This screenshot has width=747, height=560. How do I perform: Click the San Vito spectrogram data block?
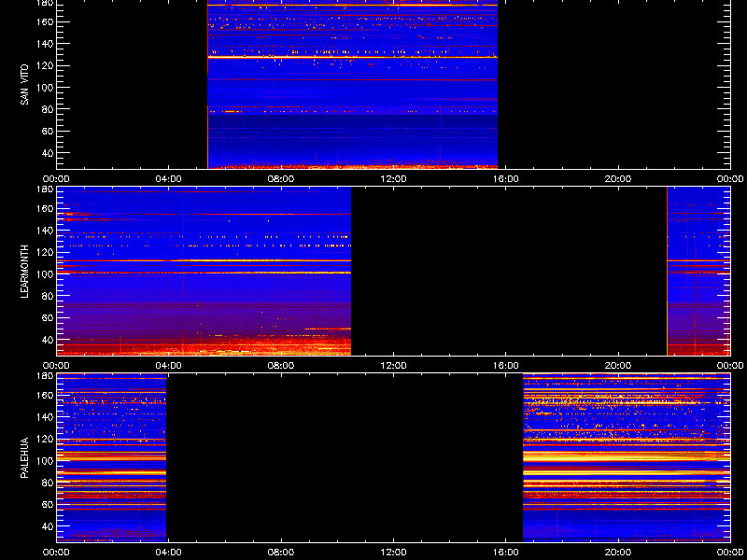pyautogui.click(x=353, y=84)
